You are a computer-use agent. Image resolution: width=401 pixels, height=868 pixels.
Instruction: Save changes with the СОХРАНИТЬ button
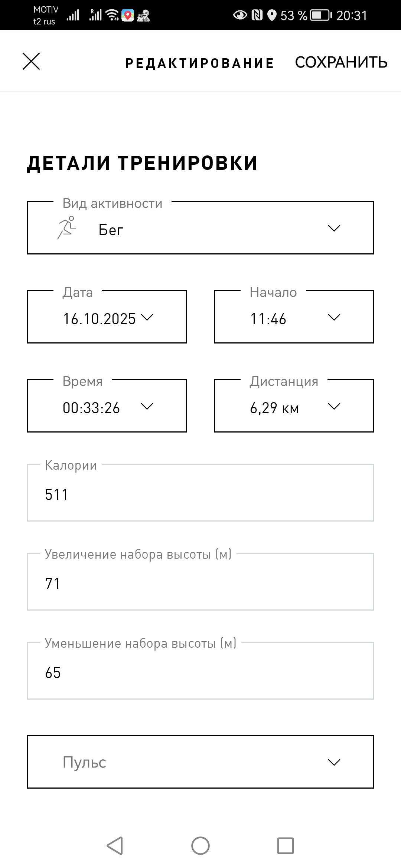tap(341, 62)
